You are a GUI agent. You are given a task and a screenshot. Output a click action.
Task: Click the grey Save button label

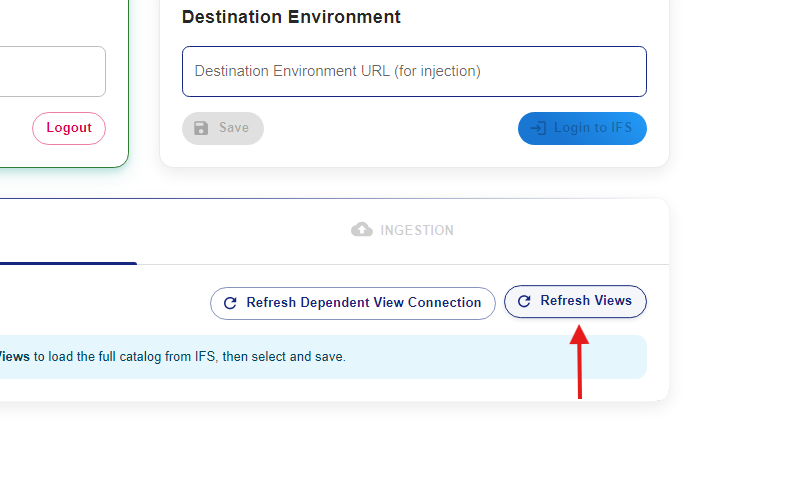(x=234, y=127)
